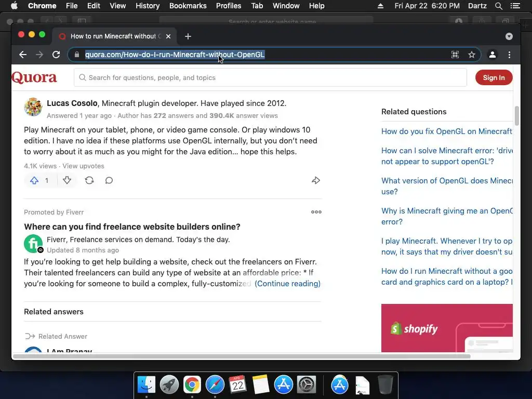Click the reshare icon under the answer
The image size is (532, 399).
pos(89,180)
